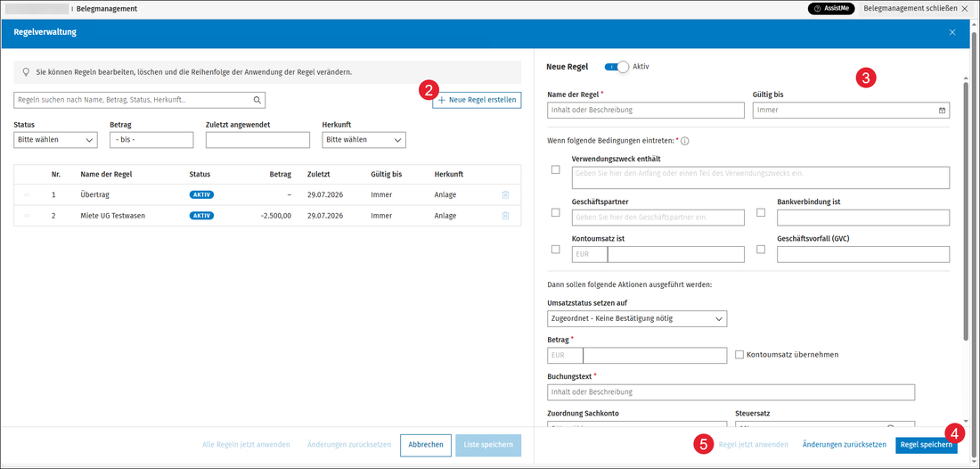Click the Name der Regel column header
This screenshot has height=469, width=980.
tap(106, 175)
